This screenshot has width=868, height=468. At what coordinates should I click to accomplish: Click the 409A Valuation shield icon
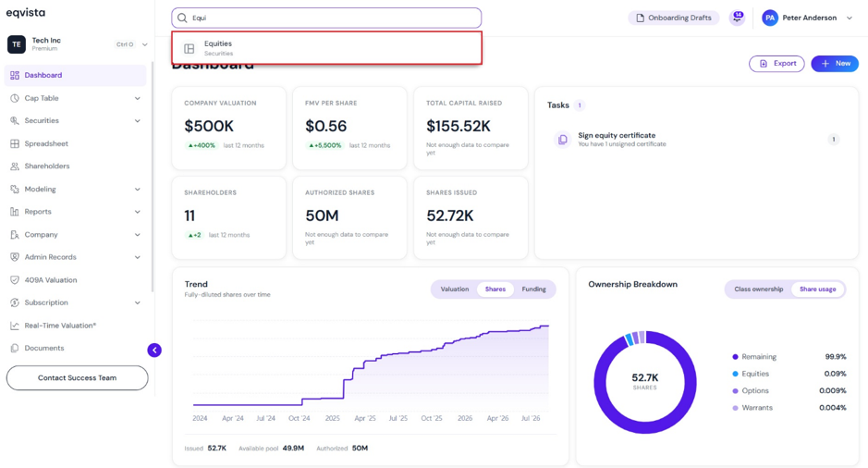[15, 279]
